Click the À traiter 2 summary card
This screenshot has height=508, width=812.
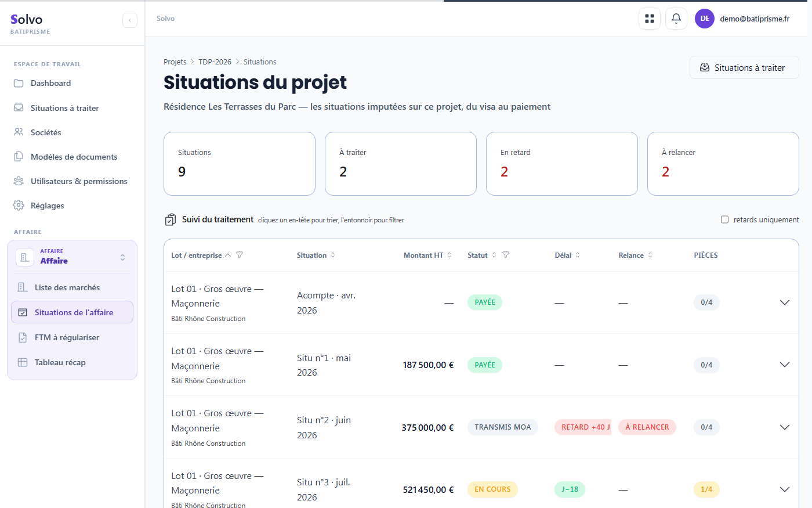pos(401,164)
